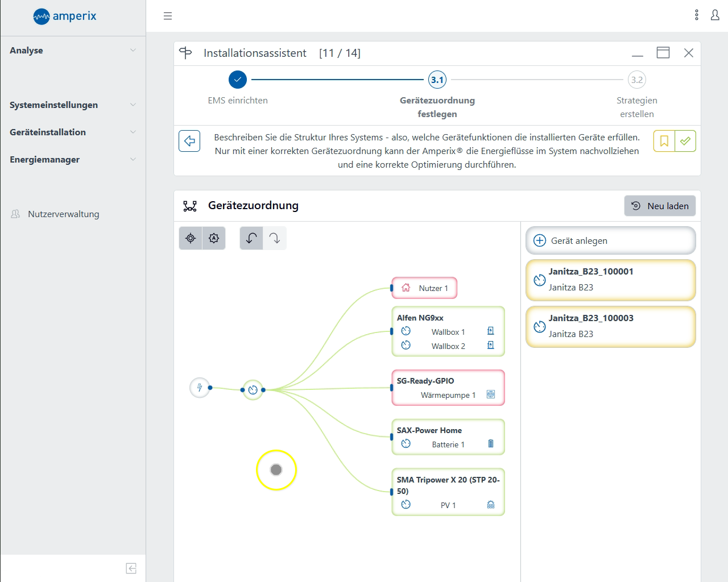
Task: Select the SG-Ready-GPIO device node
Action: (448, 388)
